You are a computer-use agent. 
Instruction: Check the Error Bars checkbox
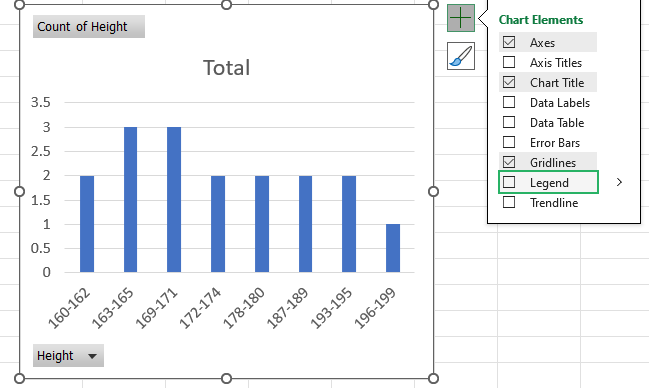tap(509, 142)
